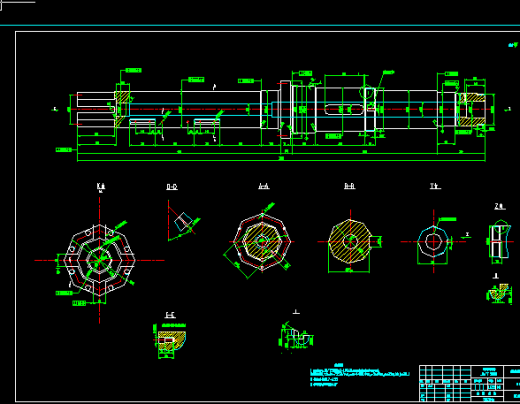The width and height of the screenshot is (520, 404).
Task: Pick the small rotated rectangle in D-D section
Action: tap(183, 221)
